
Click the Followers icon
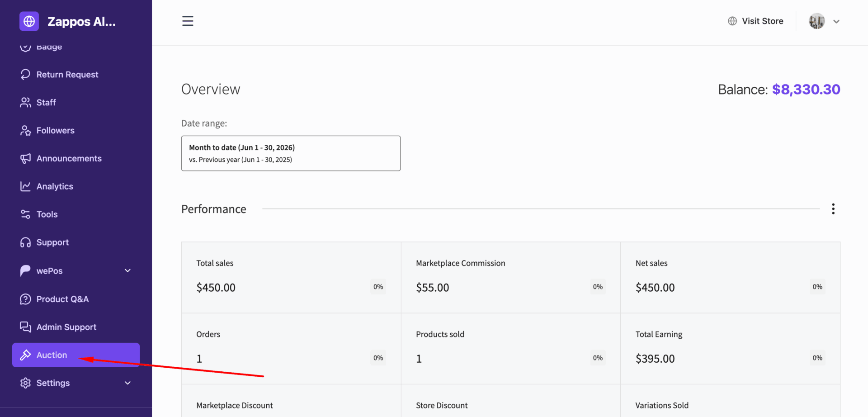[25, 131]
